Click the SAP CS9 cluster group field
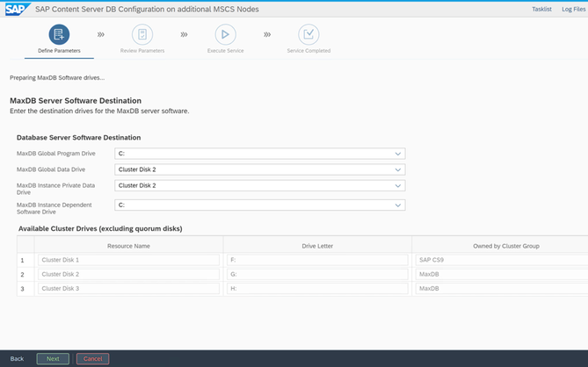This screenshot has width=588, height=367. point(502,260)
